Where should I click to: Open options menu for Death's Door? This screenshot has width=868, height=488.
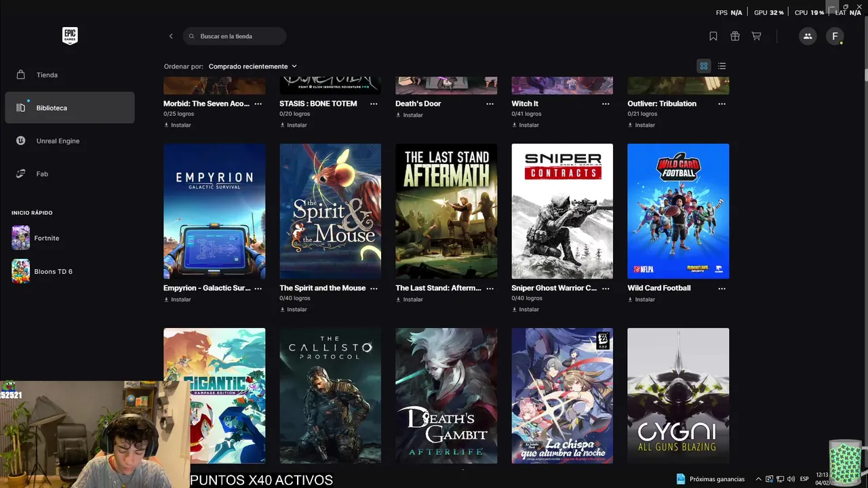coord(490,104)
